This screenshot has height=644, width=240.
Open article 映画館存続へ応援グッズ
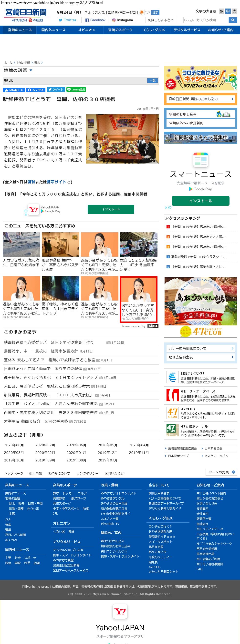(49, 342)
